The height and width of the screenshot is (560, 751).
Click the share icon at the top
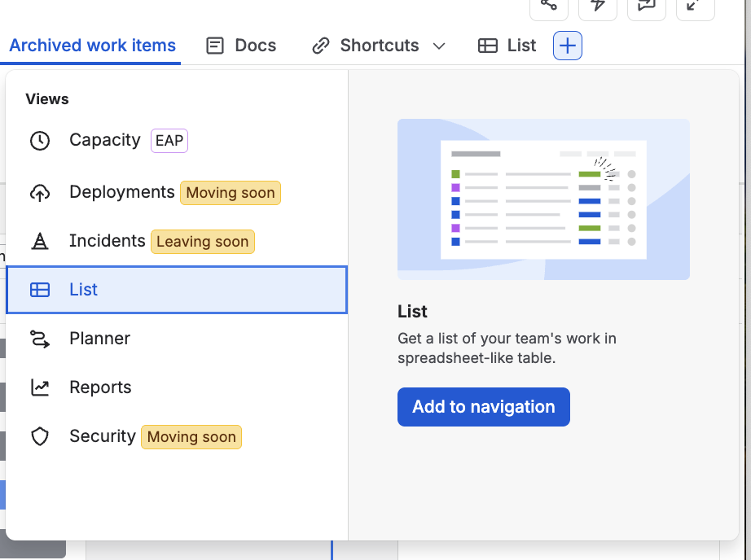pos(549,7)
